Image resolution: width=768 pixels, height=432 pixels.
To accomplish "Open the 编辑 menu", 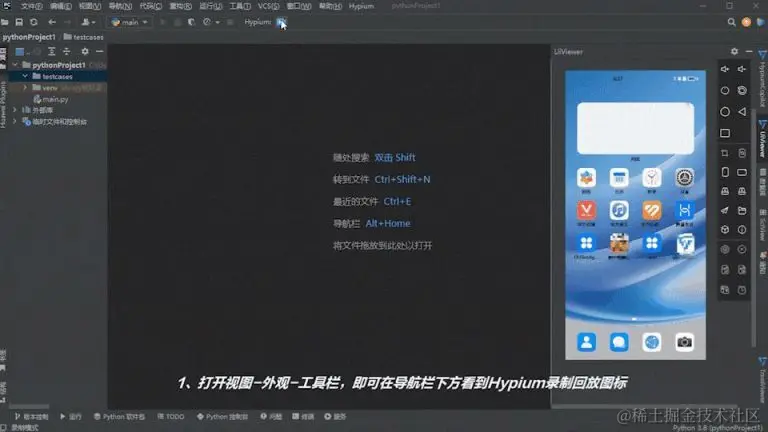I will [x=61, y=6].
